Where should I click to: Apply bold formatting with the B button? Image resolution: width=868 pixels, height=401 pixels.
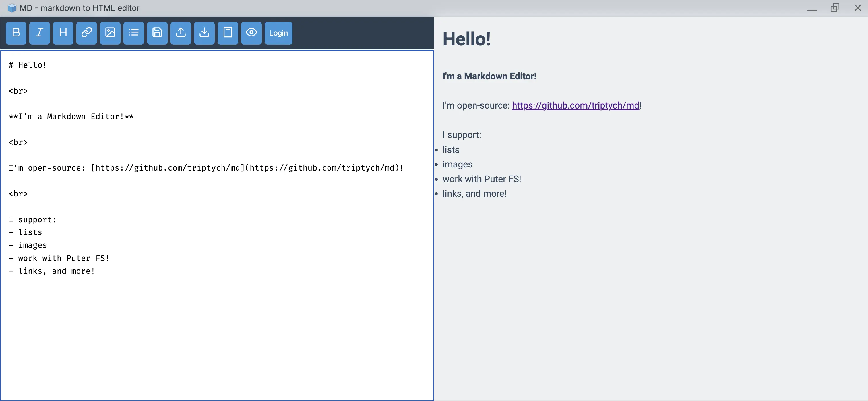click(x=16, y=33)
